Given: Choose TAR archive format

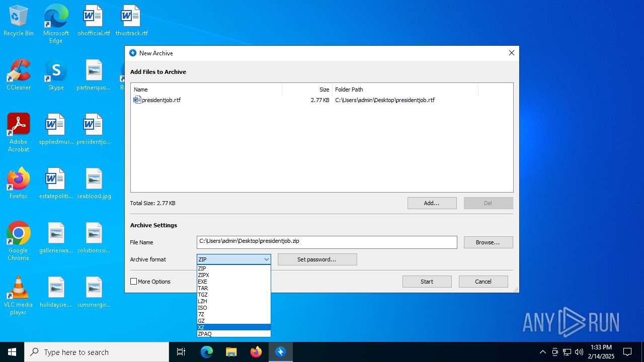Looking at the screenshot, I should 234,288.
